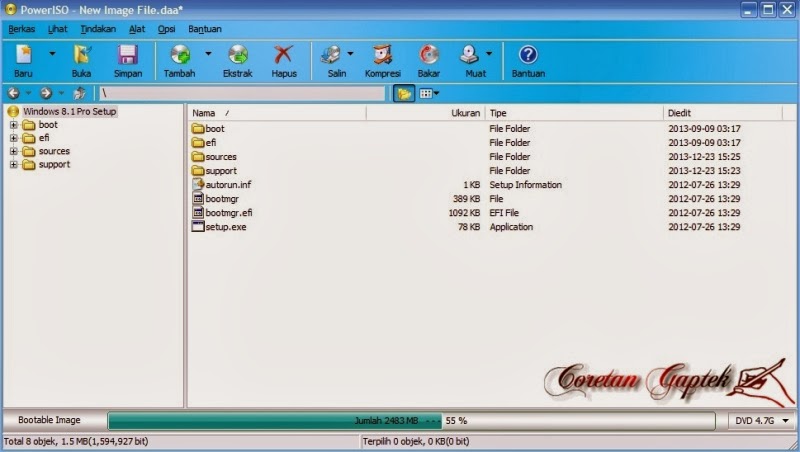800x452 pixels.
Task: Click the Baru (New) toolbar icon
Action: tap(23, 55)
